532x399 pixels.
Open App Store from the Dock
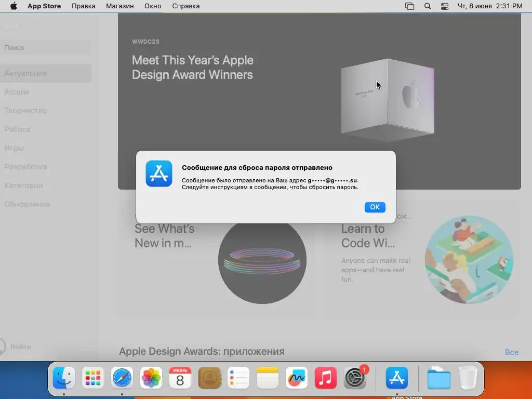point(396,378)
